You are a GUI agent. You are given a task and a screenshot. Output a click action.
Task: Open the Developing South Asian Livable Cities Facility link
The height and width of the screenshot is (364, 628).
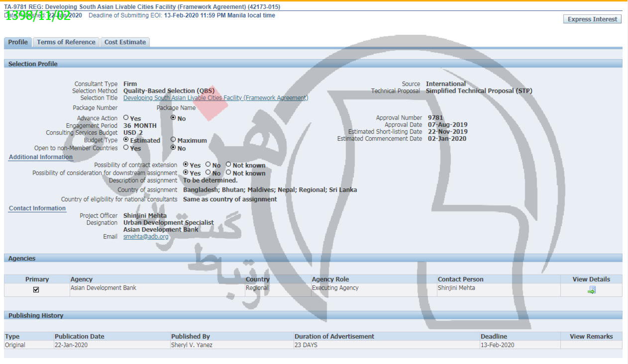(215, 98)
